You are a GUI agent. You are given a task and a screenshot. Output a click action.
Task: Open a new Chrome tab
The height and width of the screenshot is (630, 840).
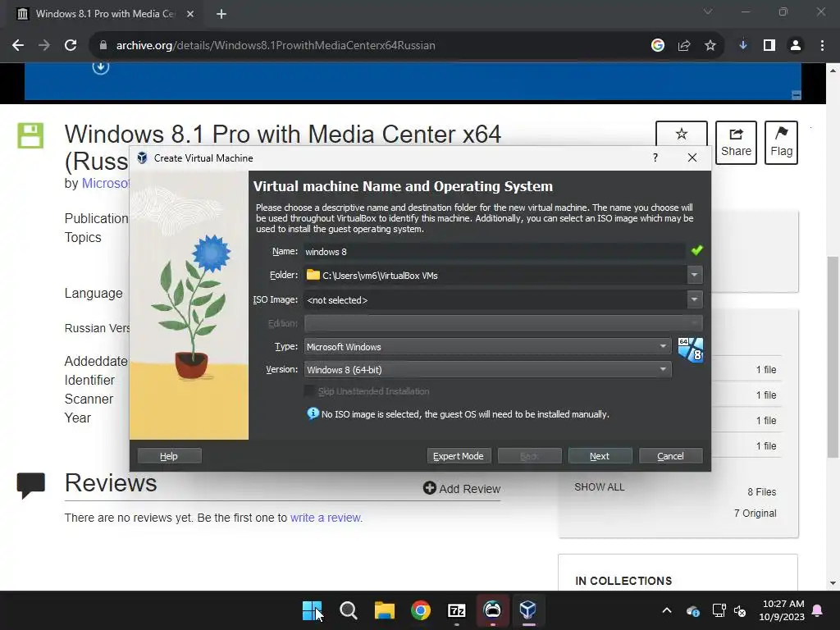(221, 14)
